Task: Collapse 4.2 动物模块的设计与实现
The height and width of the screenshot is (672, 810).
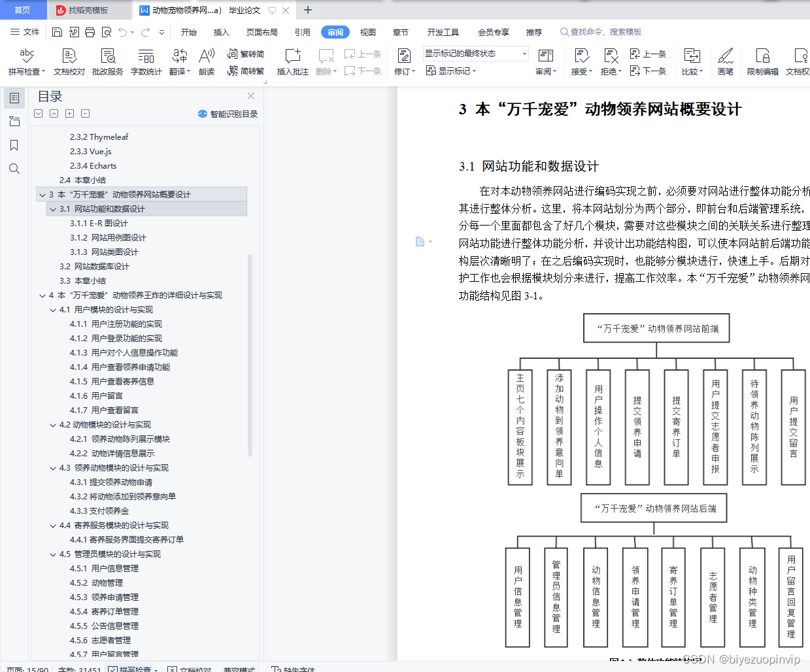Action: click(53, 425)
